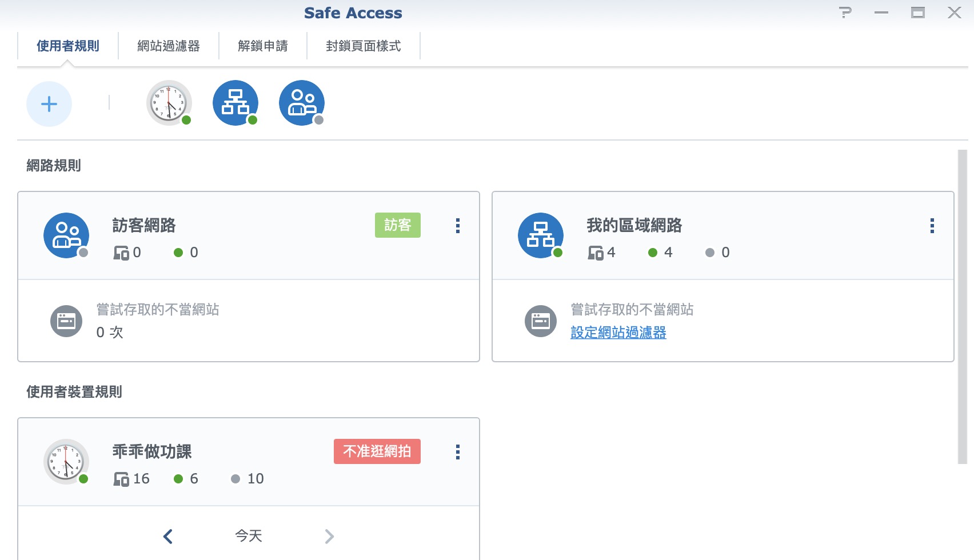Switch to the 網站過濾器 tab

(x=169, y=46)
